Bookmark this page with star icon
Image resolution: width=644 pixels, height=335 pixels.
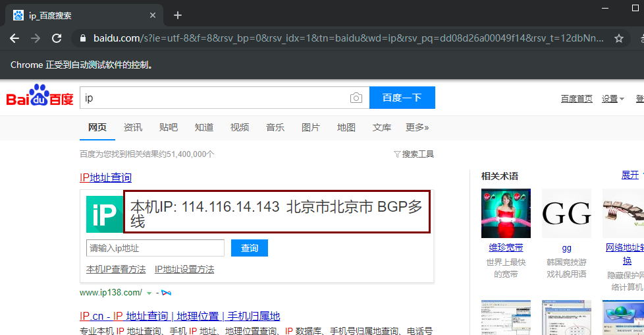[x=618, y=38]
